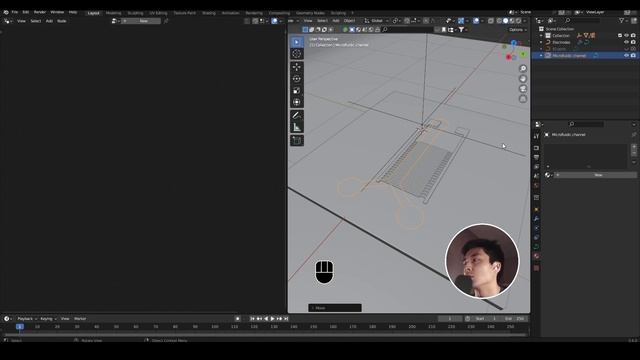Image resolution: width=640 pixels, height=360 pixels.
Task: Open the Render properties tab icon
Action: [536, 148]
